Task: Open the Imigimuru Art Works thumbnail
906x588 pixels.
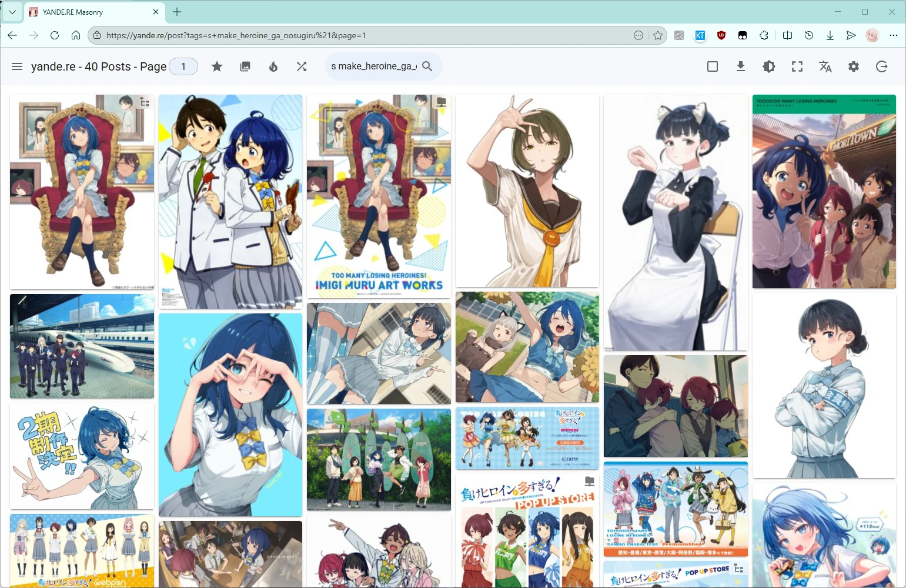Action: (379, 196)
